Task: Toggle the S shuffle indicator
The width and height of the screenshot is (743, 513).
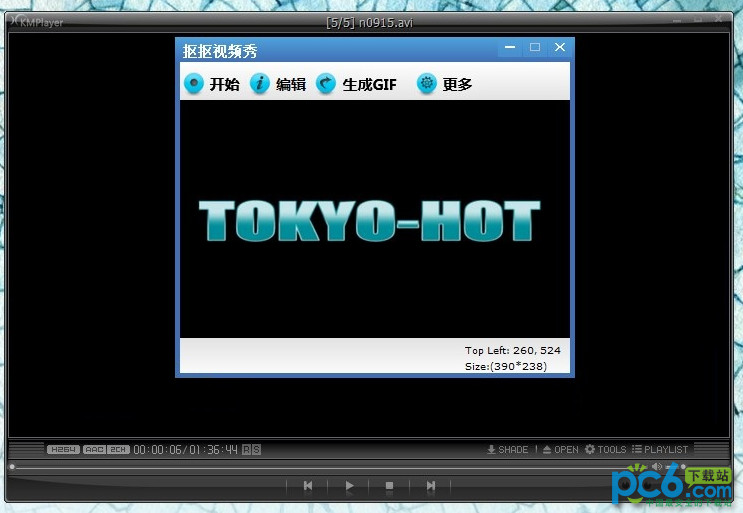Action: point(256,450)
